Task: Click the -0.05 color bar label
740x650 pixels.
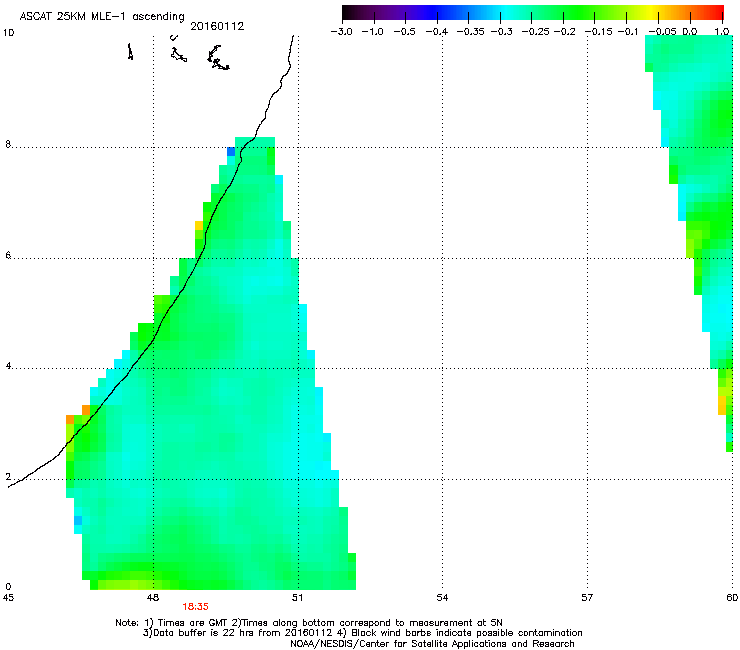Action: click(x=662, y=32)
